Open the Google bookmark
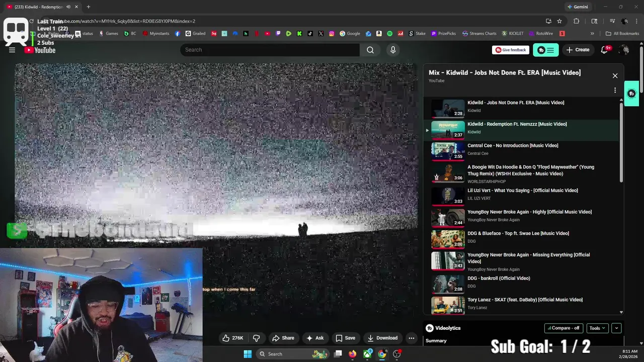 click(x=350, y=34)
